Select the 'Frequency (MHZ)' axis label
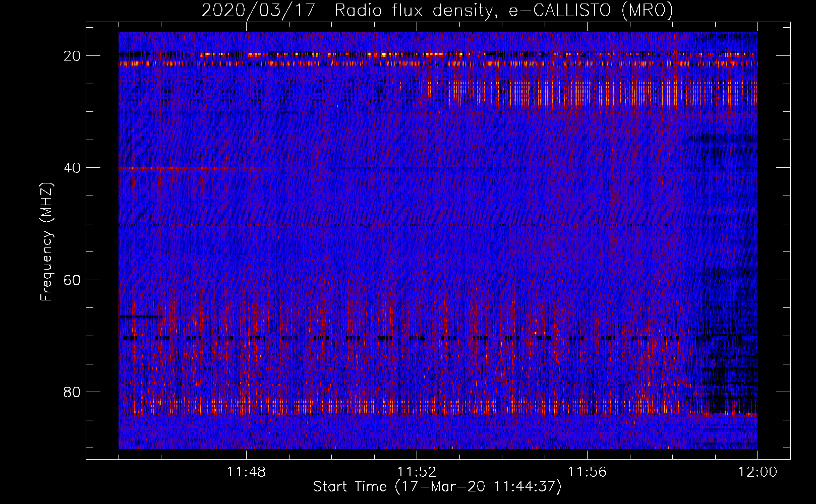Viewport: 816px width, 504px height. [46, 242]
